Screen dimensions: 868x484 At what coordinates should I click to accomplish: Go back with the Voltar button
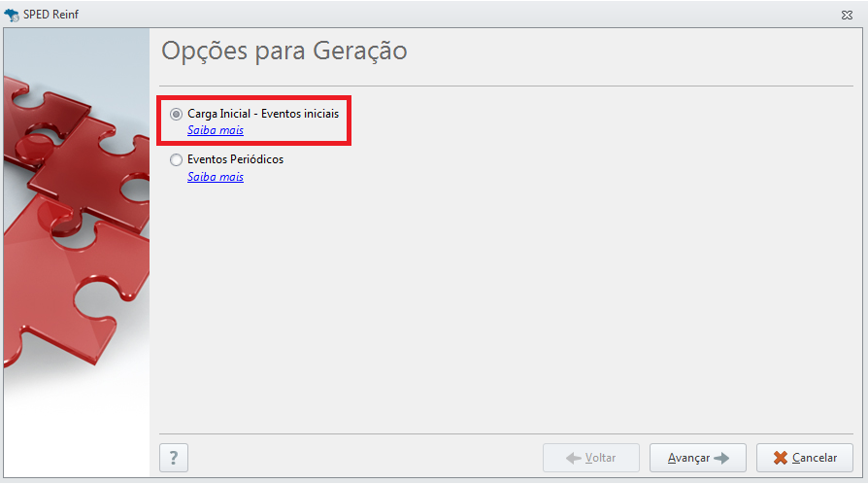coord(591,458)
